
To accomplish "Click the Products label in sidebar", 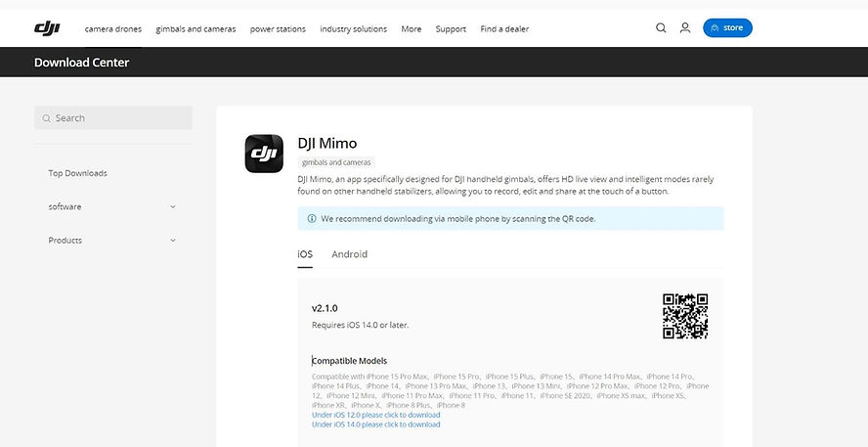I will point(65,241).
